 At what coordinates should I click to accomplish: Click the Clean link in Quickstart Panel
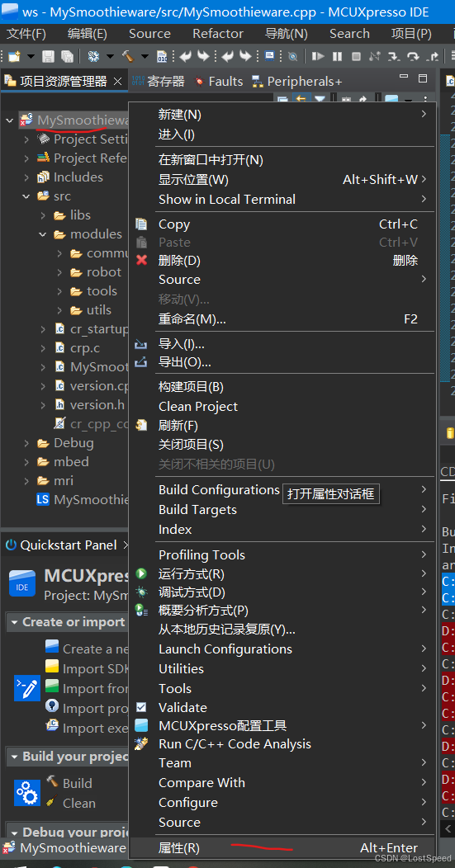click(x=79, y=803)
